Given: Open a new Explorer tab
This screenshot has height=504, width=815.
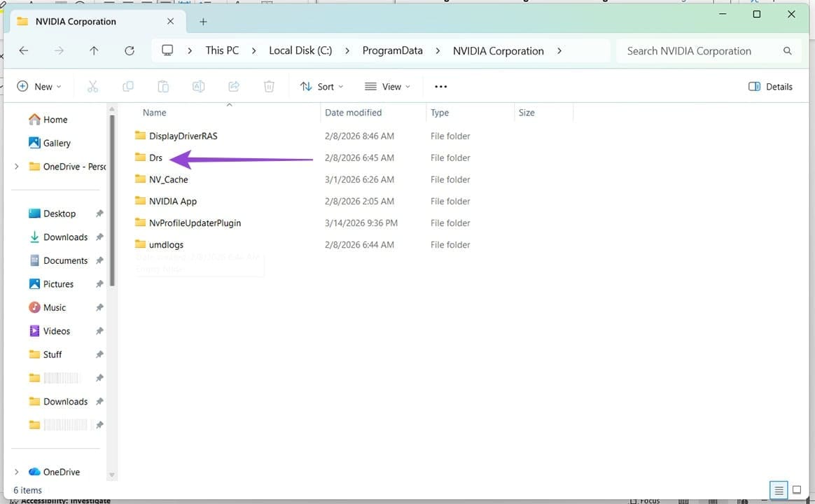Looking at the screenshot, I should [203, 22].
